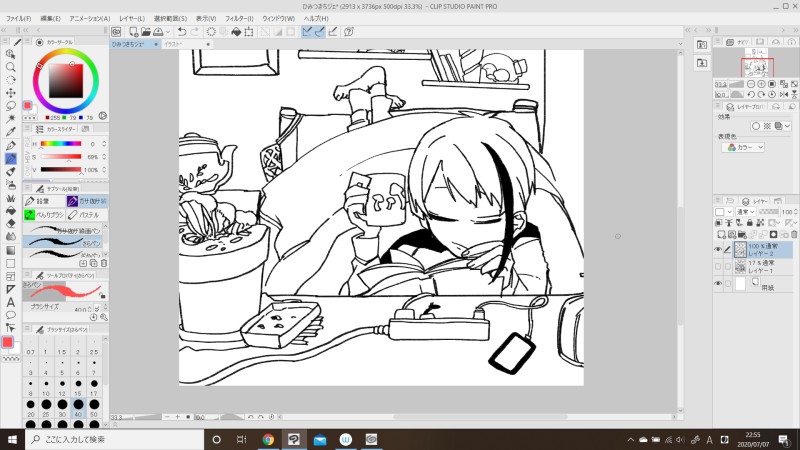
Task: Adjust hue value stepper arrows
Action: pos(104,144)
